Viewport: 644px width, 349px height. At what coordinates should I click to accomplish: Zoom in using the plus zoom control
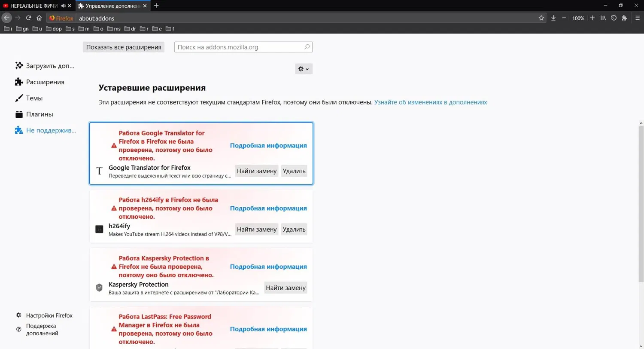tap(592, 18)
